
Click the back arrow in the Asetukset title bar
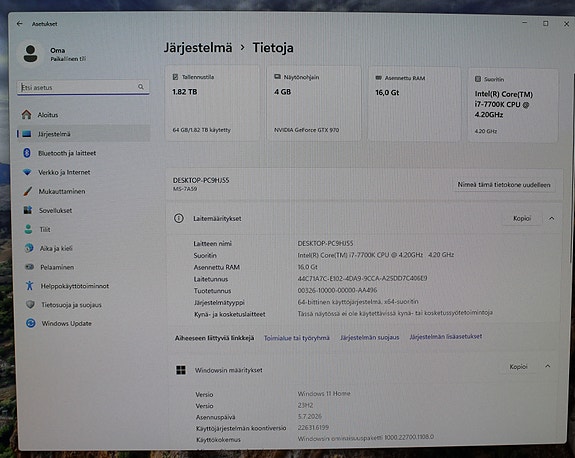pyautogui.click(x=19, y=24)
